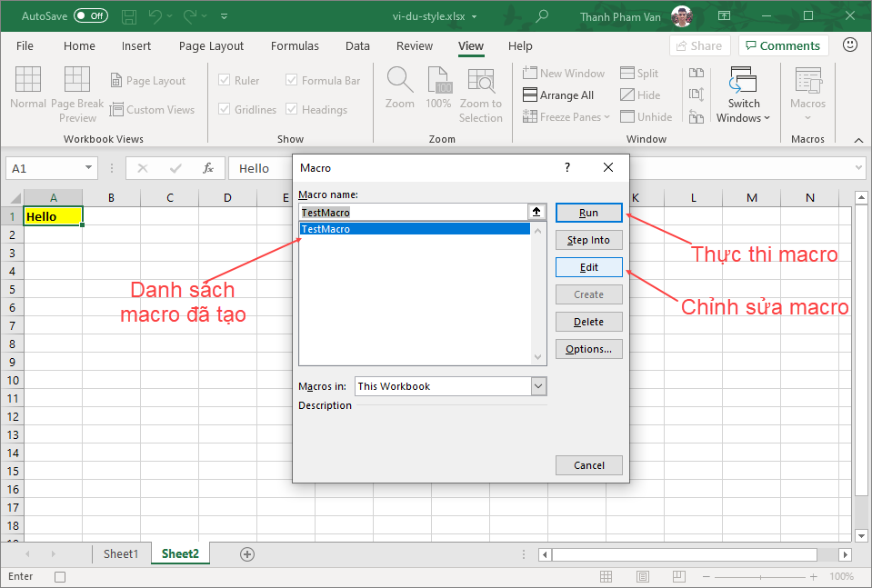Screen dimensions: 872x588
Task: Toggle the Headings checkbox
Action: click(291, 109)
